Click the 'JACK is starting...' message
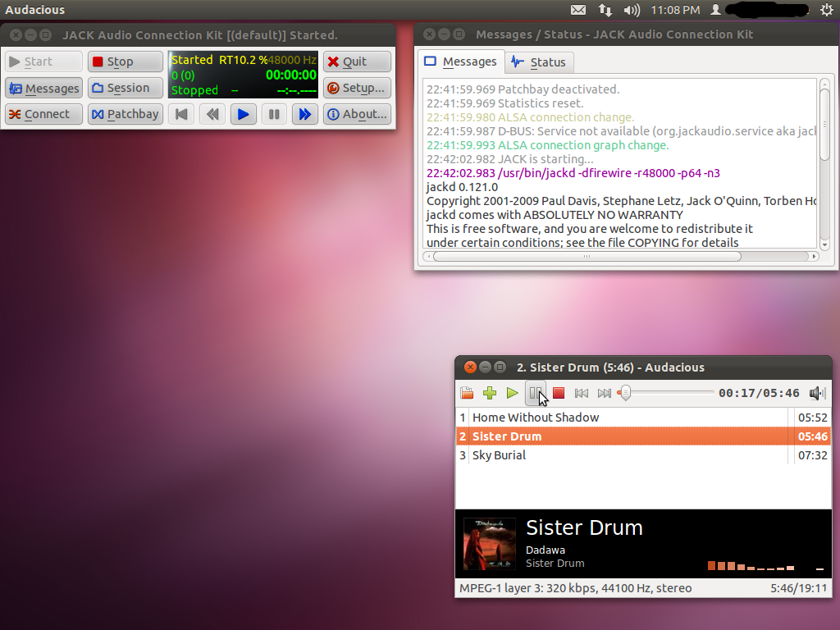 510,159
